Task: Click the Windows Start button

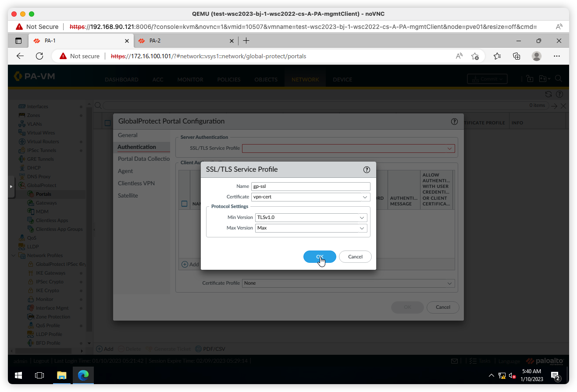Action: [18, 375]
